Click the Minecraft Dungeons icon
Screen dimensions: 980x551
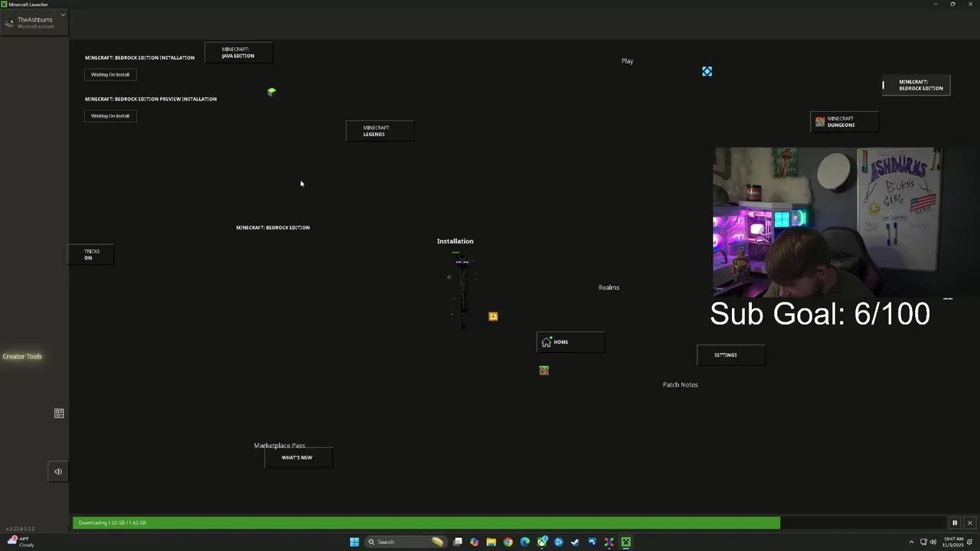tap(820, 122)
